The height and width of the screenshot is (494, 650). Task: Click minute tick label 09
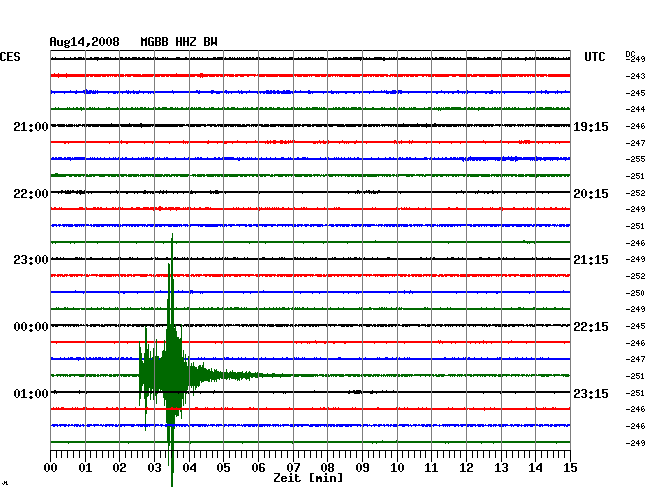click(x=362, y=468)
